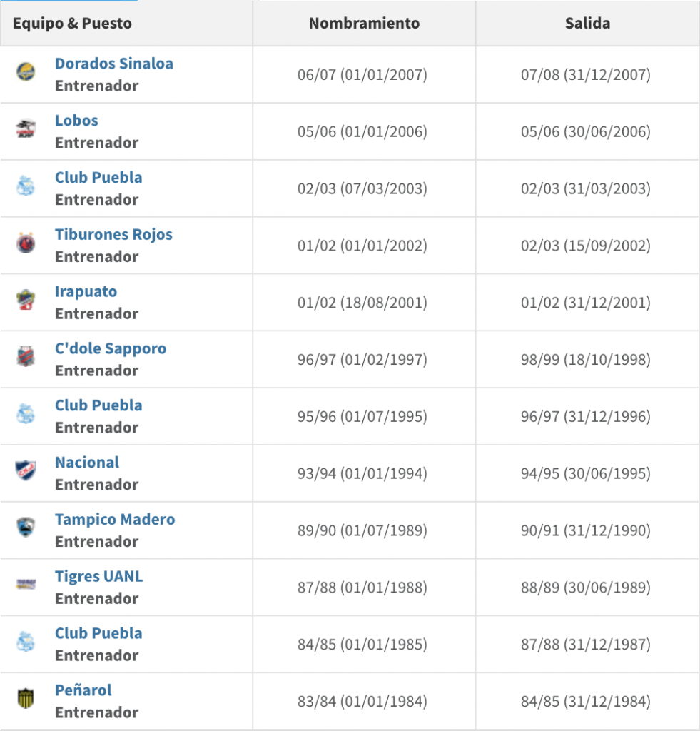This screenshot has height=731, width=700.
Task: Click the Tampico Madero crest icon
Action: coord(26,528)
